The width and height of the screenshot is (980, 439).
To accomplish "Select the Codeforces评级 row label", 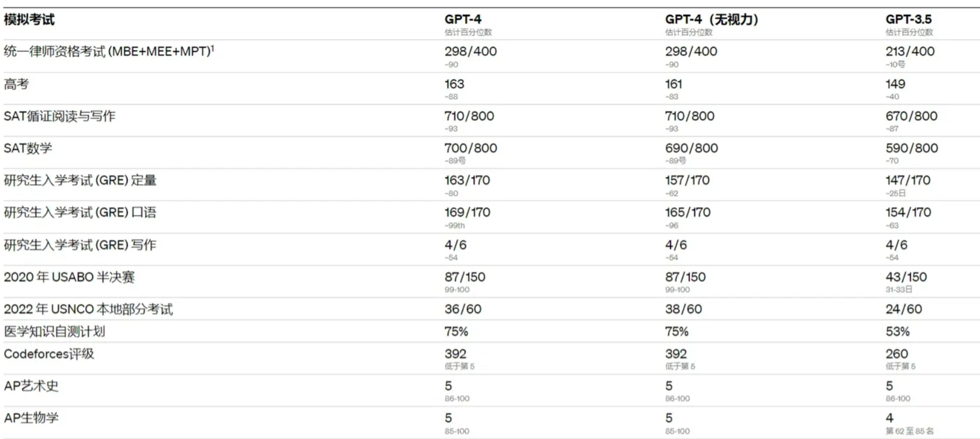I will pos(49,354).
